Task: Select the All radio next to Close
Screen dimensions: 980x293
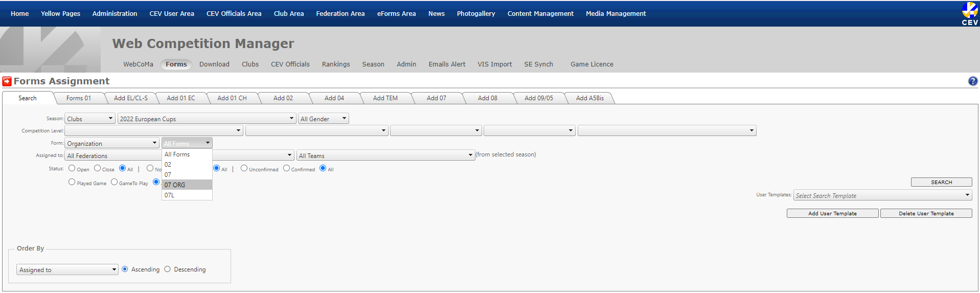Action: (x=123, y=168)
